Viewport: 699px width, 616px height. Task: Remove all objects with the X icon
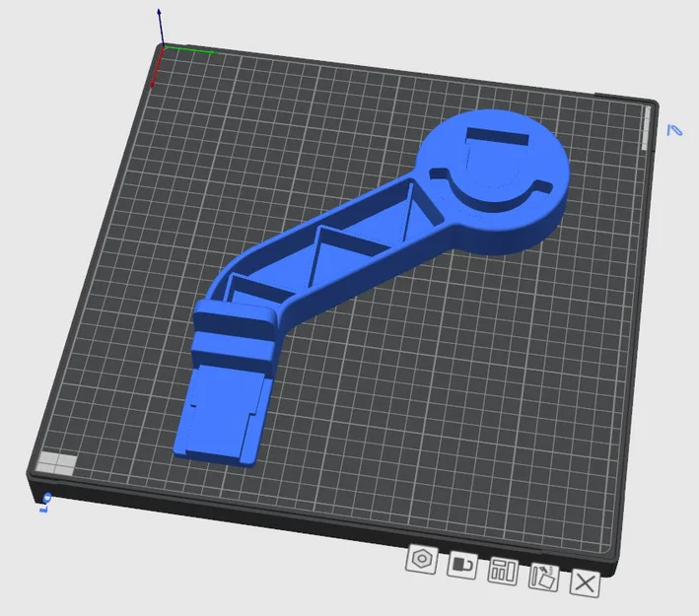585,582
